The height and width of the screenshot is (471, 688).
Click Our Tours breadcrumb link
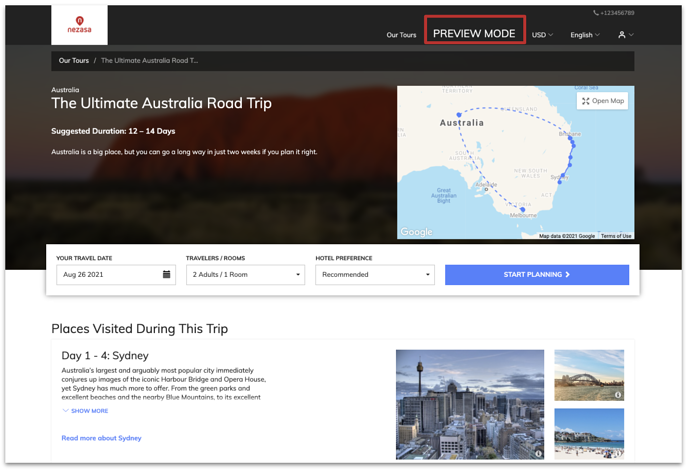click(x=74, y=61)
